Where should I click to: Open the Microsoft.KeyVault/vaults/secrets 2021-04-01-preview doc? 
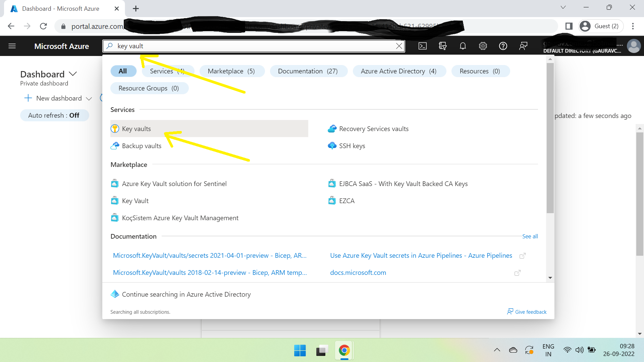click(210, 255)
